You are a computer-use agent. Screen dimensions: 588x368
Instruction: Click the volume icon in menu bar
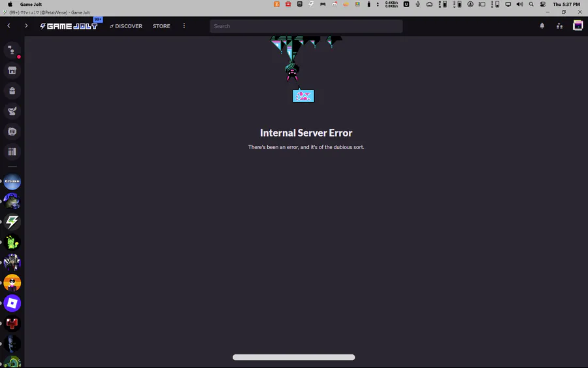tap(519, 4)
